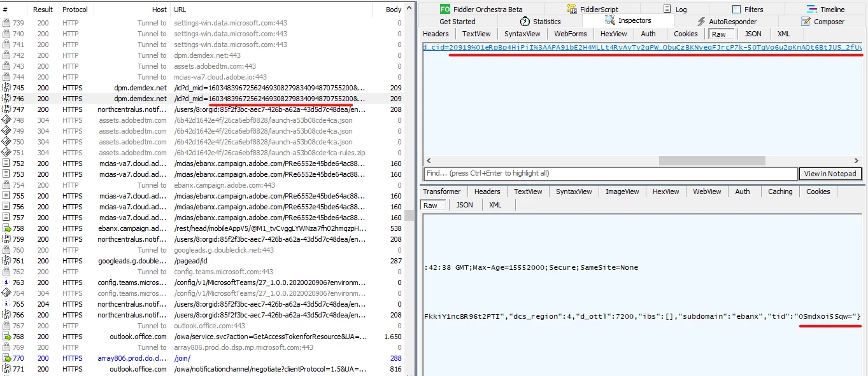868x376 pixels.
Task: Click the not-modified icon of session 748
Action: tap(6, 120)
